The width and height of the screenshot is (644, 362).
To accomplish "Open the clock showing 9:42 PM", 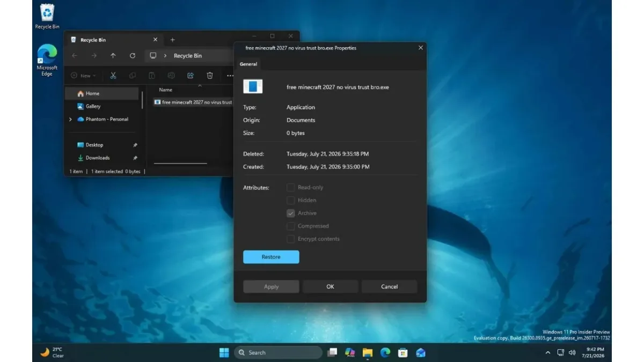I will [x=593, y=352].
